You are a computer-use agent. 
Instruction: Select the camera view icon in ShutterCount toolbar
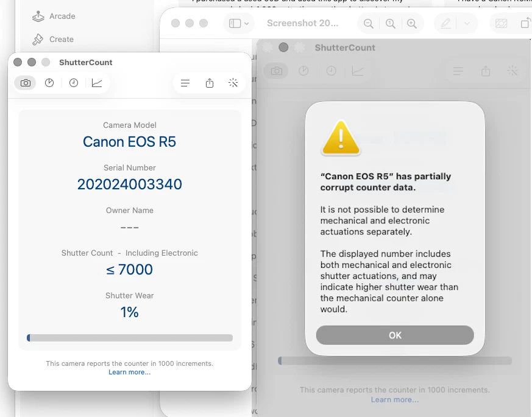[25, 83]
